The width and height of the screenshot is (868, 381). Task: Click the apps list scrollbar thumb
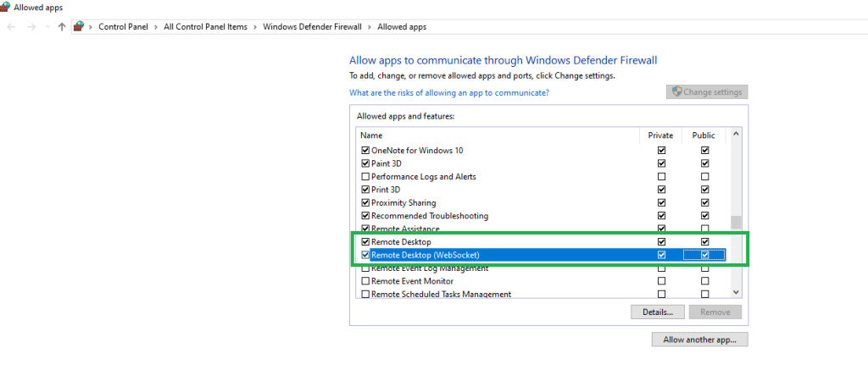736,223
